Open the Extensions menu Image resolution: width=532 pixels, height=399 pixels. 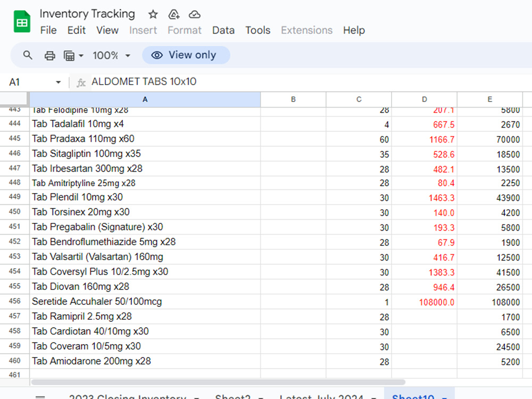307,30
